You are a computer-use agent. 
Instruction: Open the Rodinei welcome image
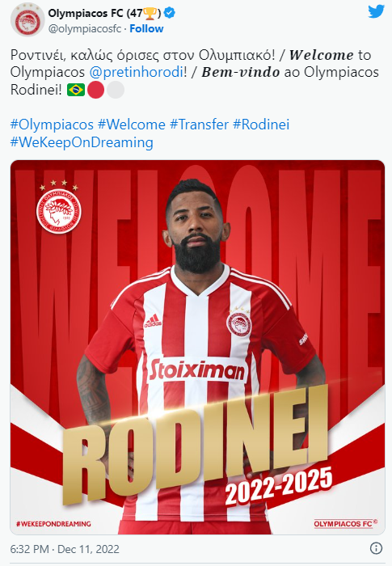pos(197,347)
